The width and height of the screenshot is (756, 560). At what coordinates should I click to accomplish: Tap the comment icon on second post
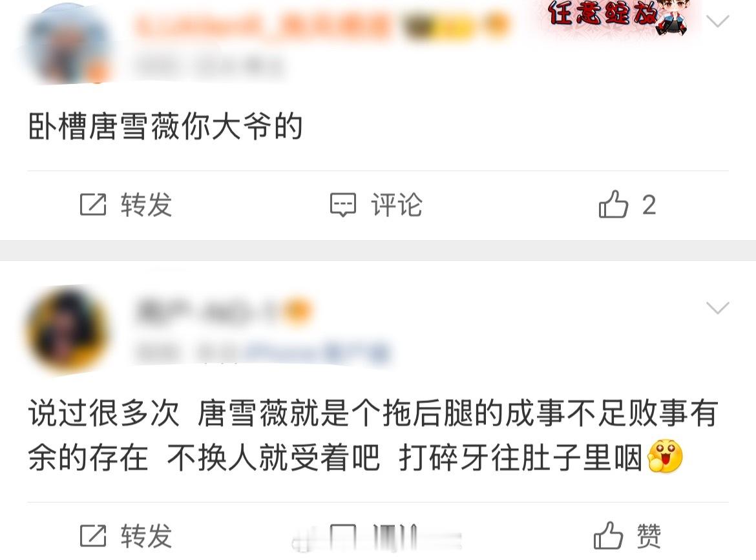(343, 536)
